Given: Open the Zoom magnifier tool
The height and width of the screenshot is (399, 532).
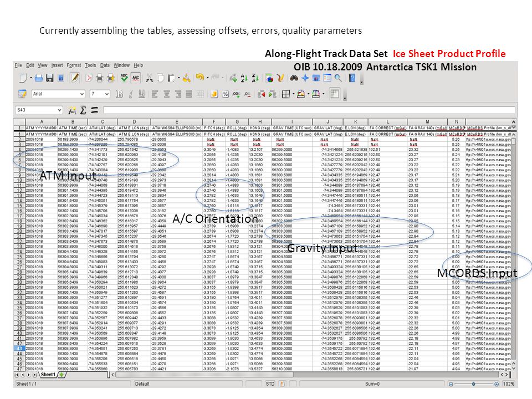Looking at the screenshot, I should (338, 78).
